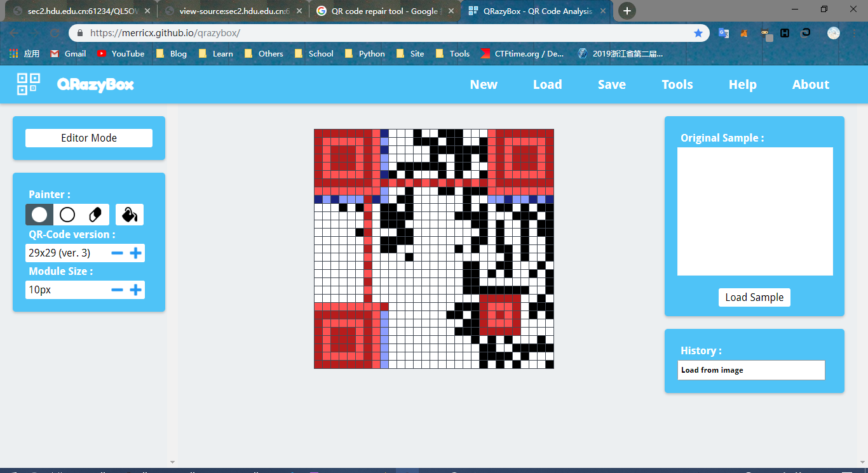Switch to the QR code repair tool Google tab

coord(384,11)
